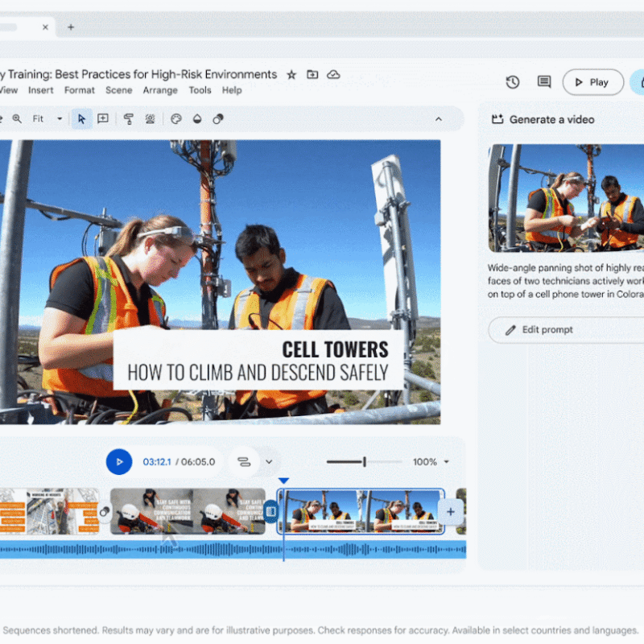Open the theme palette icon

[x=175, y=118]
